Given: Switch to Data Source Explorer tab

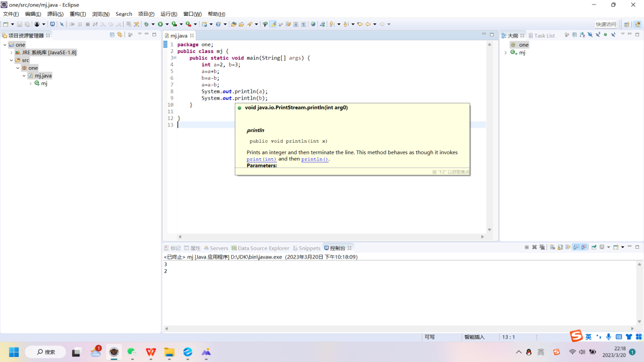Looking at the screenshot, I should 260,248.
